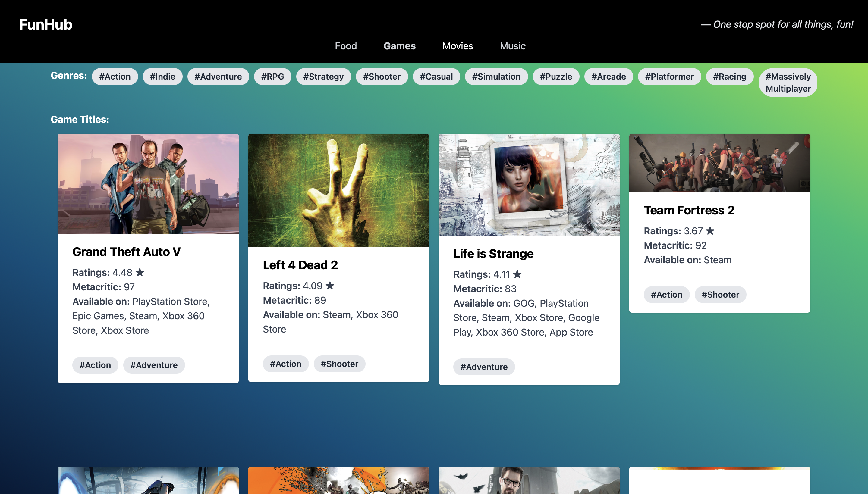Switch to the Food section

(x=346, y=46)
